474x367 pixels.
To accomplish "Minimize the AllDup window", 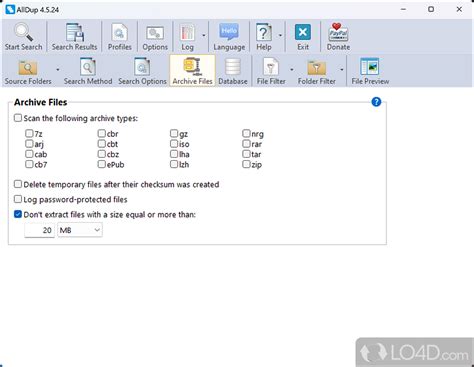I will coord(403,9).
